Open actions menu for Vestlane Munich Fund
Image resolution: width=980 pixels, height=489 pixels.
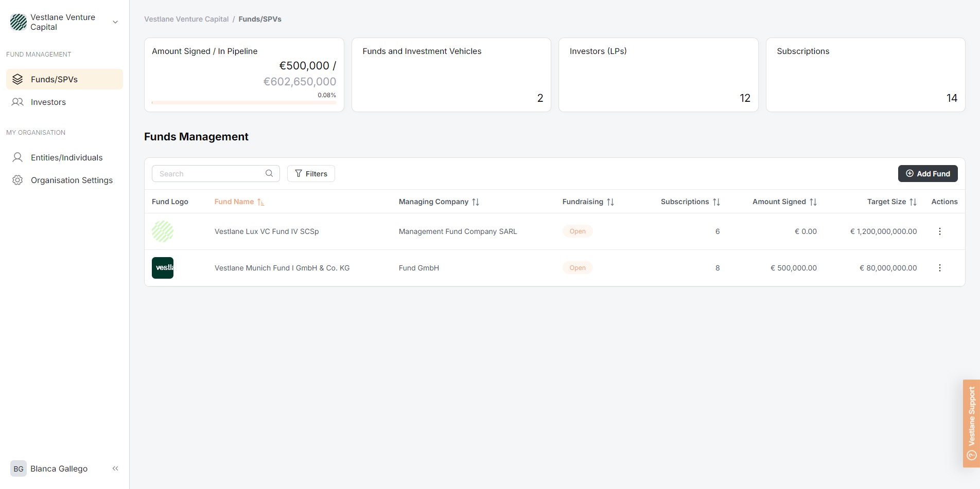(x=940, y=268)
